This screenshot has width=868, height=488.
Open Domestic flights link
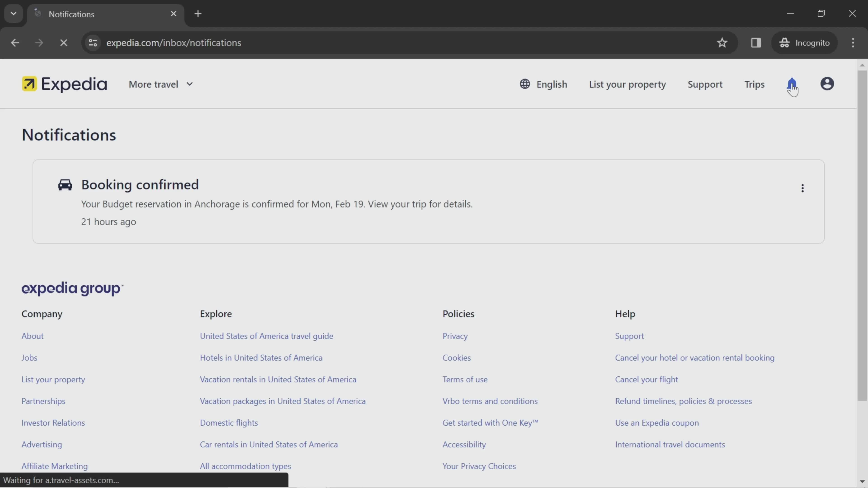pos(229,423)
